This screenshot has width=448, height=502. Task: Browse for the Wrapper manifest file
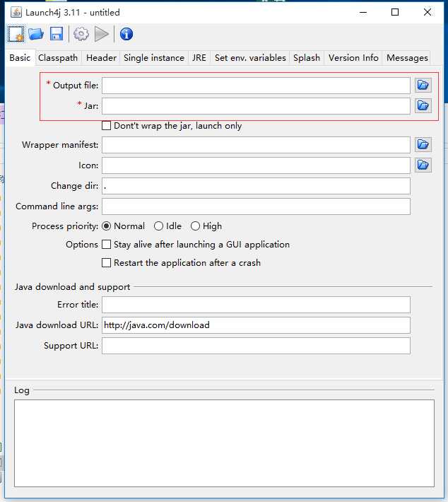tap(423, 145)
